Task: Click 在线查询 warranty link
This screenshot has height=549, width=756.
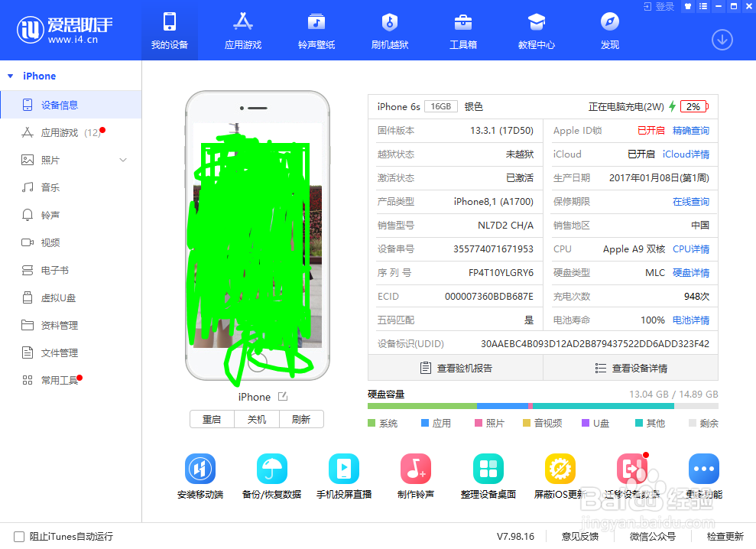Action: tap(691, 202)
